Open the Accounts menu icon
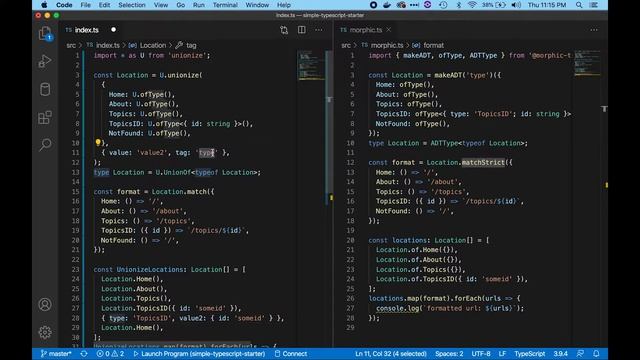Image resolution: width=640 pixels, height=360 pixels. (x=45, y=304)
